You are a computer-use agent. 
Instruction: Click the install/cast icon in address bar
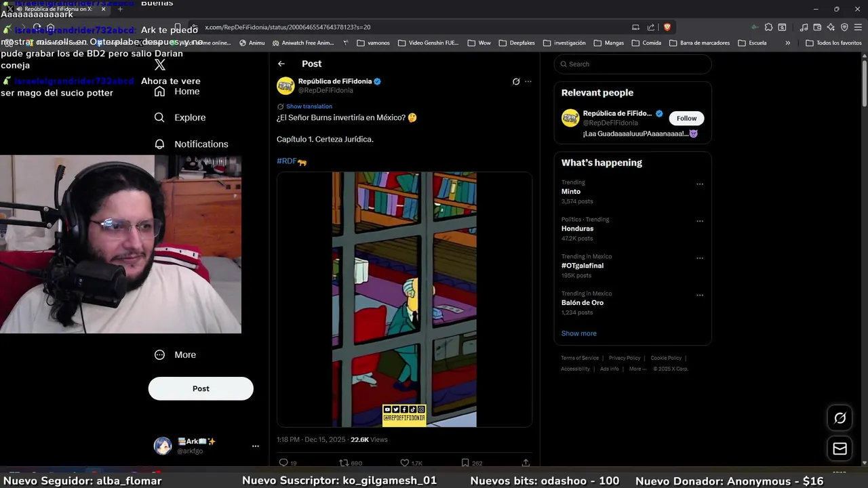coord(635,27)
